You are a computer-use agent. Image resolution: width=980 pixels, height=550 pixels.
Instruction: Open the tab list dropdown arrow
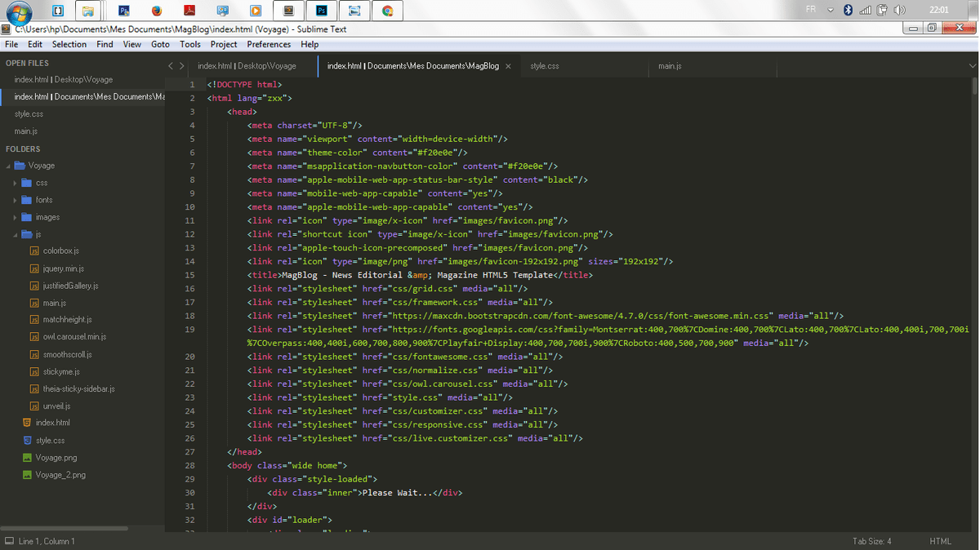pos(972,66)
